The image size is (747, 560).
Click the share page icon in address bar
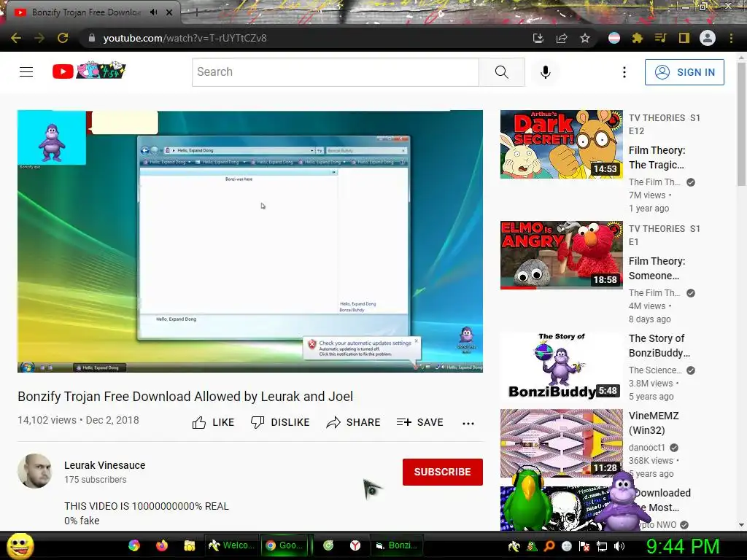point(562,38)
